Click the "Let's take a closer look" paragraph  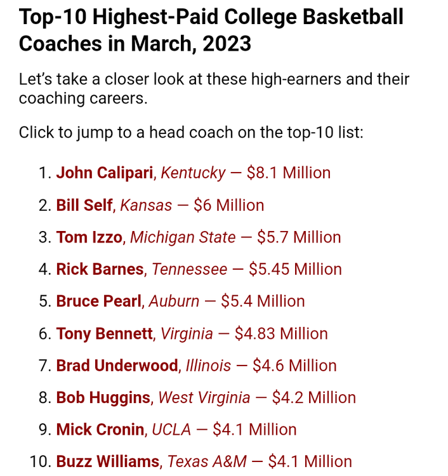click(x=214, y=89)
